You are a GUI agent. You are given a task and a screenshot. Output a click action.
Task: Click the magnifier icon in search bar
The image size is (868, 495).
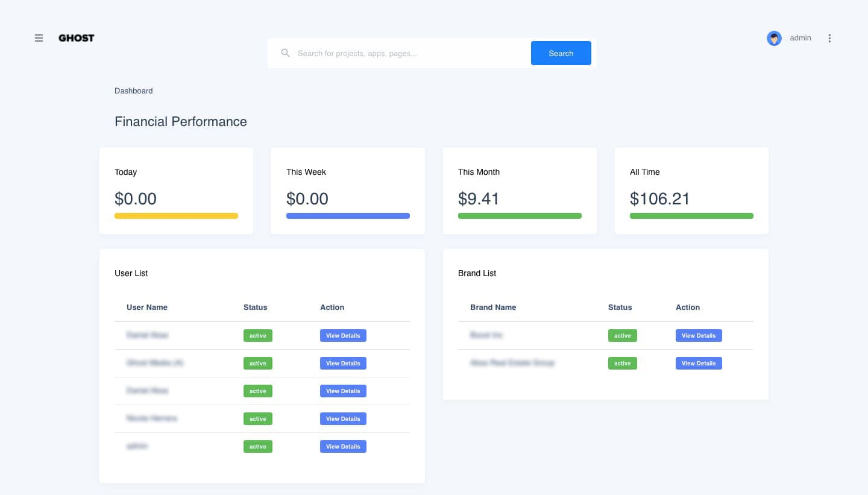pyautogui.click(x=286, y=53)
